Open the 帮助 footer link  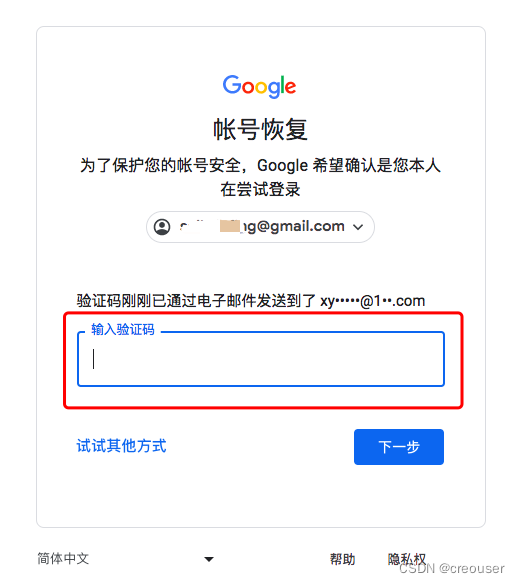pyautogui.click(x=342, y=559)
